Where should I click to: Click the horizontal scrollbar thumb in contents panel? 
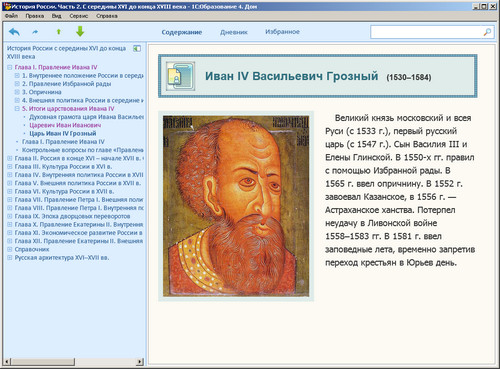pyautogui.click(x=43, y=361)
